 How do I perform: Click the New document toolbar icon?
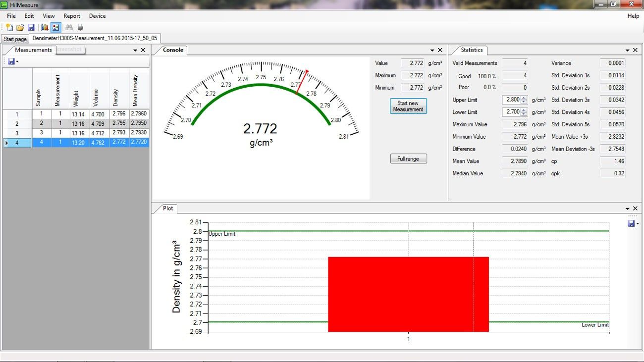(x=9, y=28)
